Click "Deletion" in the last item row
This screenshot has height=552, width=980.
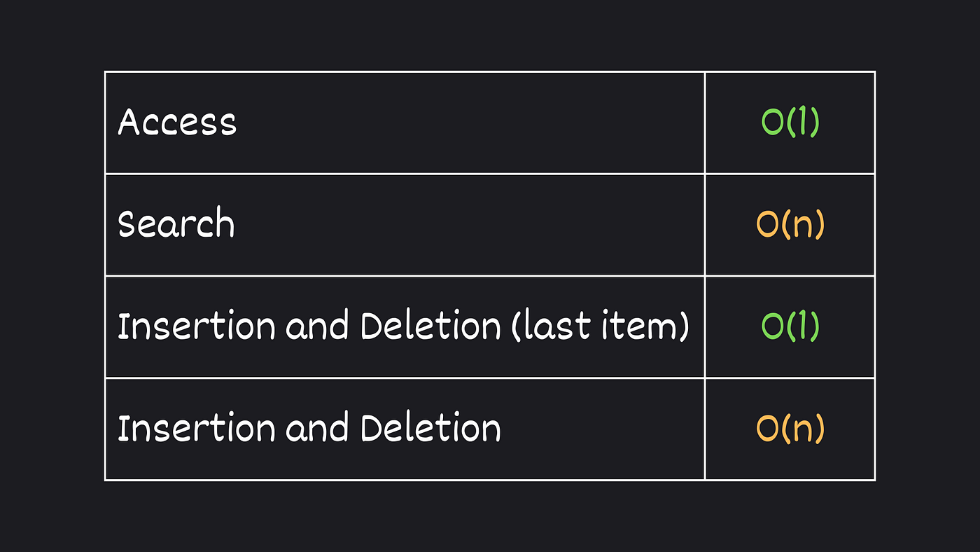point(430,327)
